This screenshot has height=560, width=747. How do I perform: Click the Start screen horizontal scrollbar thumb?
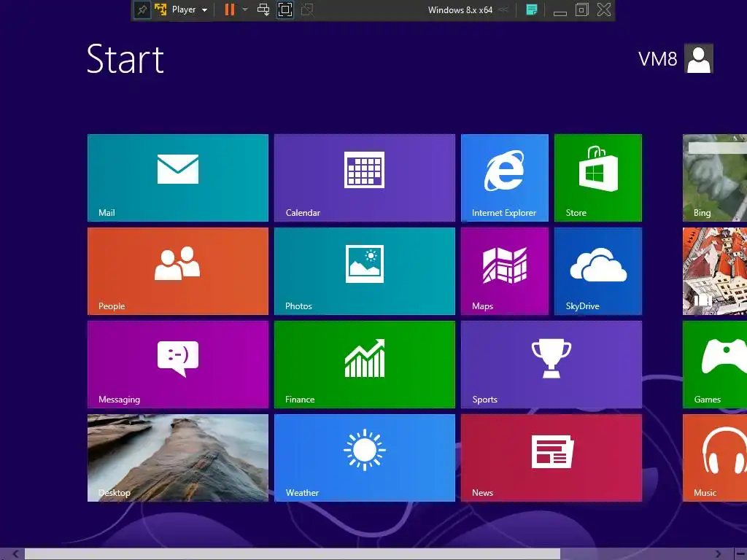tap(292, 554)
